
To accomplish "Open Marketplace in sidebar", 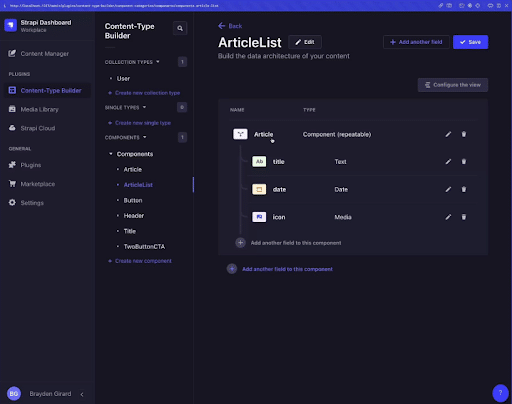I will coord(38,184).
